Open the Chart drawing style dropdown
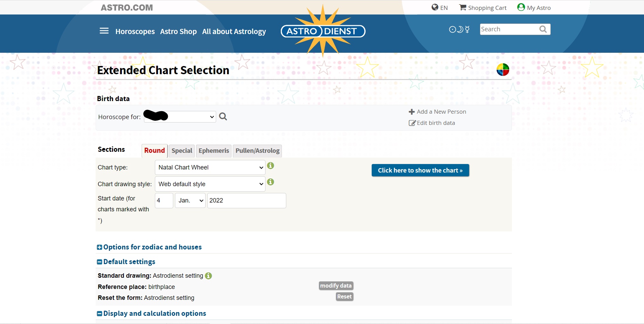This screenshot has height=324, width=644. [x=210, y=184]
